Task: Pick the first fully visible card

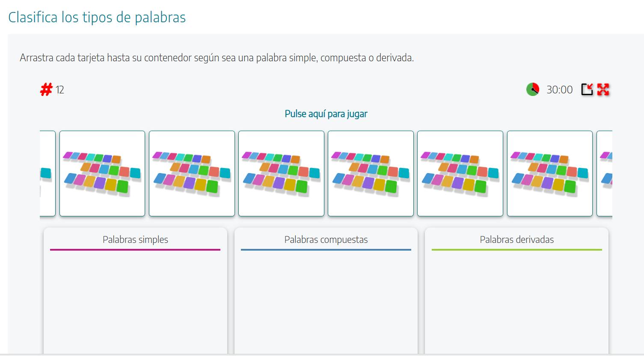Action: pyautogui.click(x=102, y=174)
